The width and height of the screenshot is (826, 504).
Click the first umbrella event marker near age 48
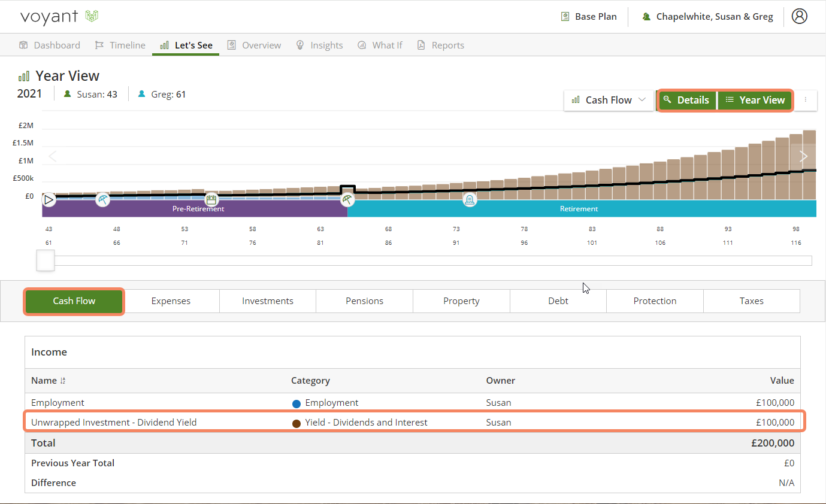click(x=103, y=199)
